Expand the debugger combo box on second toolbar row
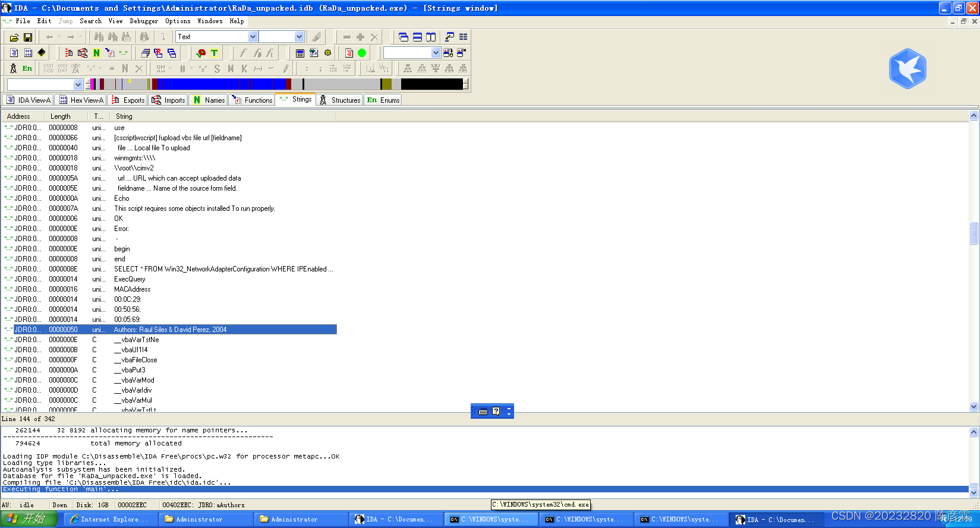The width and height of the screenshot is (980, 528). pyautogui.click(x=436, y=53)
